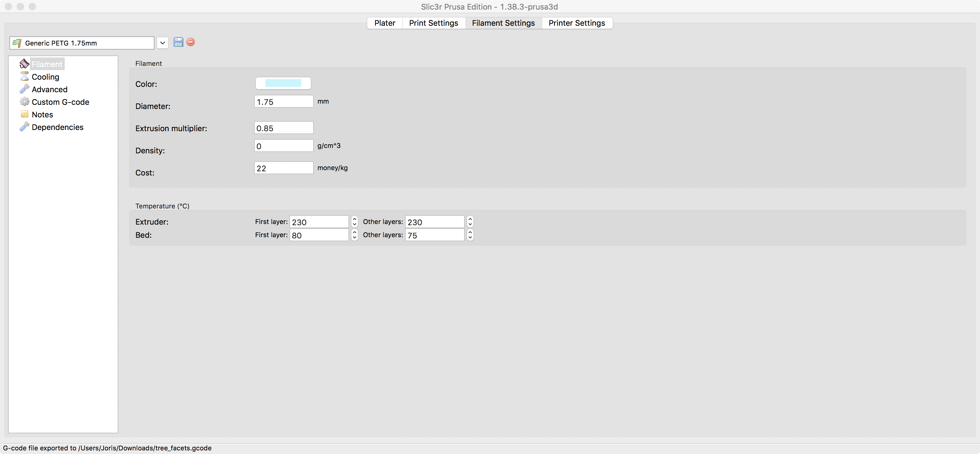The height and width of the screenshot is (454, 980).
Task: Adjust the Bed other layers stepper
Action: point(470,235)
